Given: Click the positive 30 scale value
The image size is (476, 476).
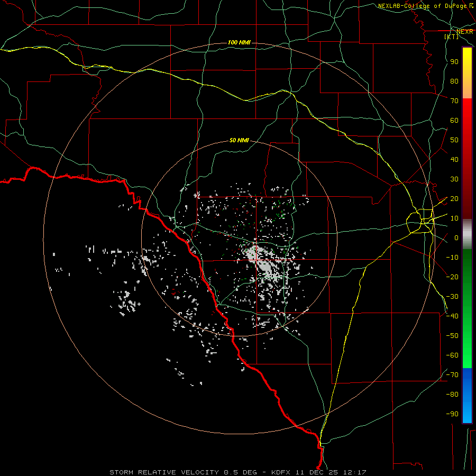Looking at the screenshot, I should pos(454,179).
